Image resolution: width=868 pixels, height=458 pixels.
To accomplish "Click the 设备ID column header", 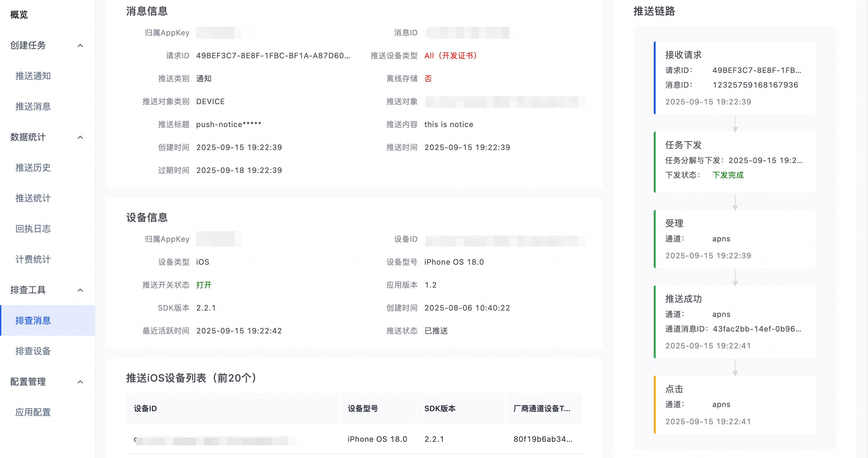I will click(145, 408).
